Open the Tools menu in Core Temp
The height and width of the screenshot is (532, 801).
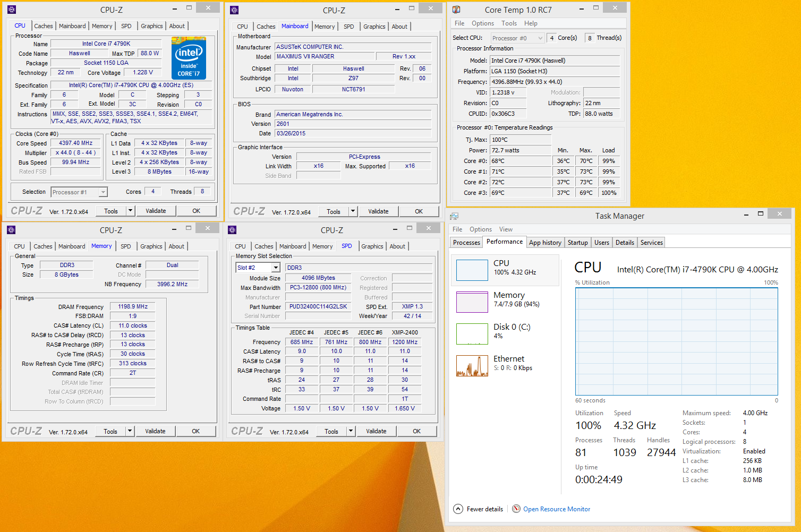(x=509, y=23)
